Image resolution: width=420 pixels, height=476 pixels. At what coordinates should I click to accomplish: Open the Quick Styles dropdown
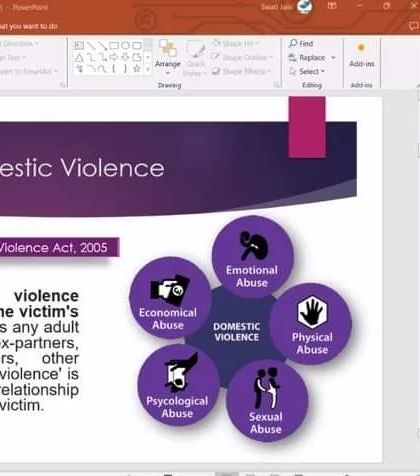[196, 57]
